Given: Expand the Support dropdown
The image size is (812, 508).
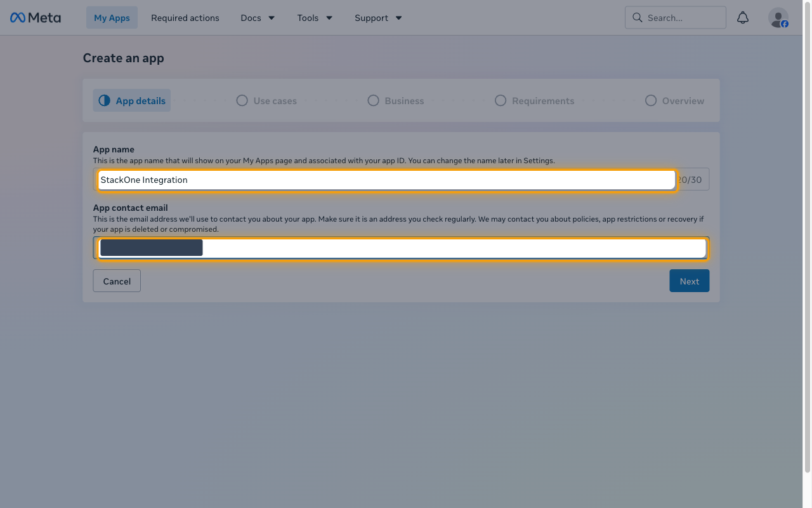Looking at the screenshot, I should 378,18.
